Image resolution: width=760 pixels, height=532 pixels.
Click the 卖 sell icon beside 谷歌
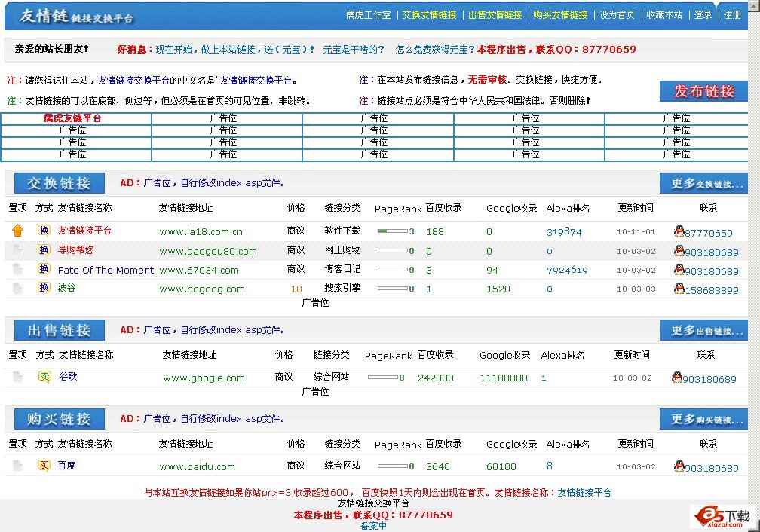tap(44, 377)
